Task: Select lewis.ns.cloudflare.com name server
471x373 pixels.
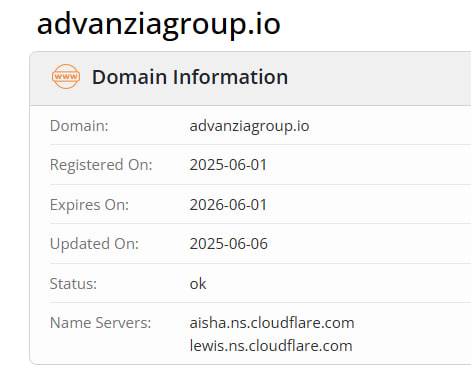Action: pyautogui.click(x=271, y=346)
